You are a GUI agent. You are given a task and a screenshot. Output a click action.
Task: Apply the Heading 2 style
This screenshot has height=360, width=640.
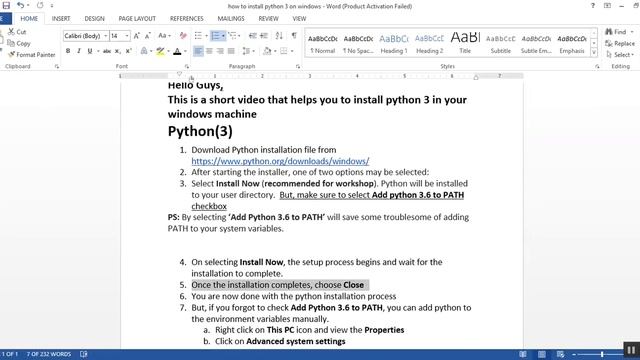tap(429, 43)
